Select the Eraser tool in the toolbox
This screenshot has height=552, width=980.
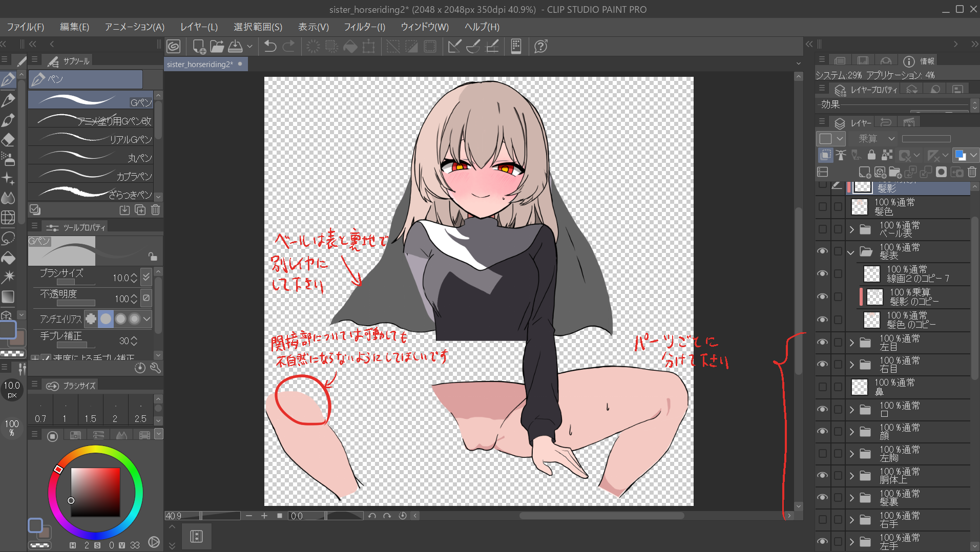pyautogui.click(x=8, y=140)
